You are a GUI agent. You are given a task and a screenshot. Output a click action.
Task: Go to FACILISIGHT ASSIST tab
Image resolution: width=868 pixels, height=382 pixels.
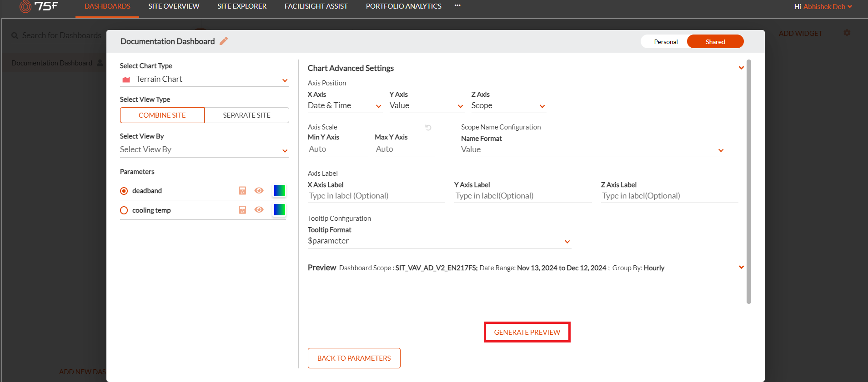(316, 6)
